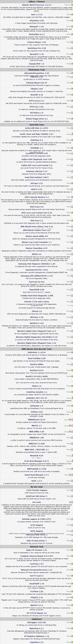Click the penguin icon beside DBAN 1.0.7
Screen dimensions: 73x644
tap(72, 134)
